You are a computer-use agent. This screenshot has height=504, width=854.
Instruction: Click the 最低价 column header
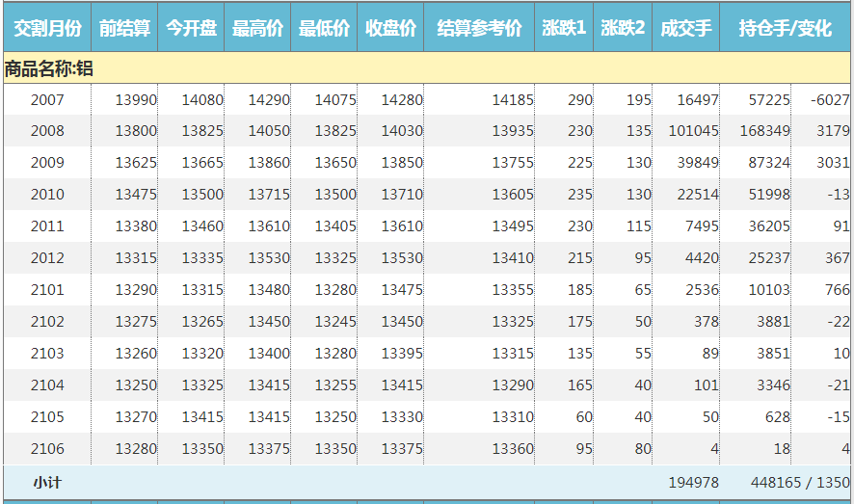pyautogui.click(x=324, y=29)
